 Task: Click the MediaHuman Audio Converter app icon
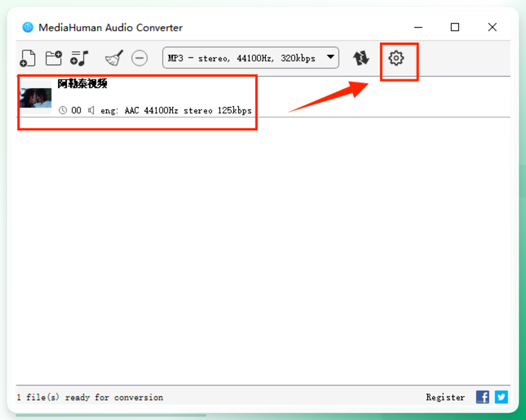coord(28,27)
